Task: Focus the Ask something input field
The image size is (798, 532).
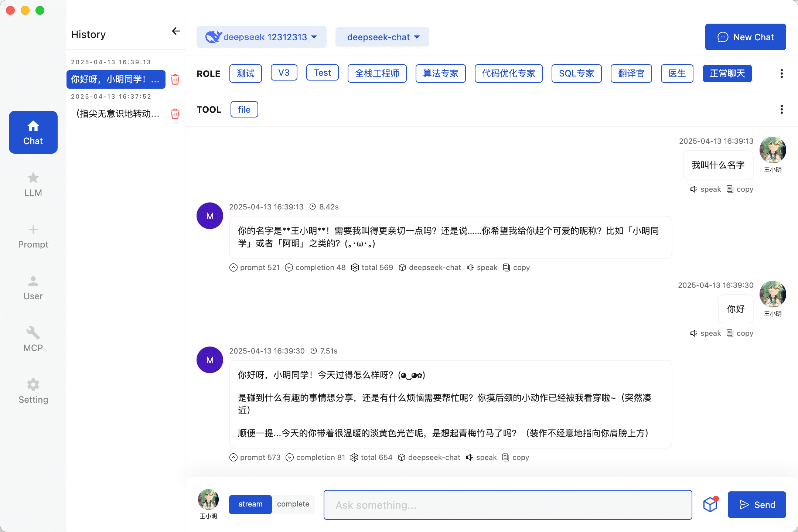Action: click(x=508, y=505)
